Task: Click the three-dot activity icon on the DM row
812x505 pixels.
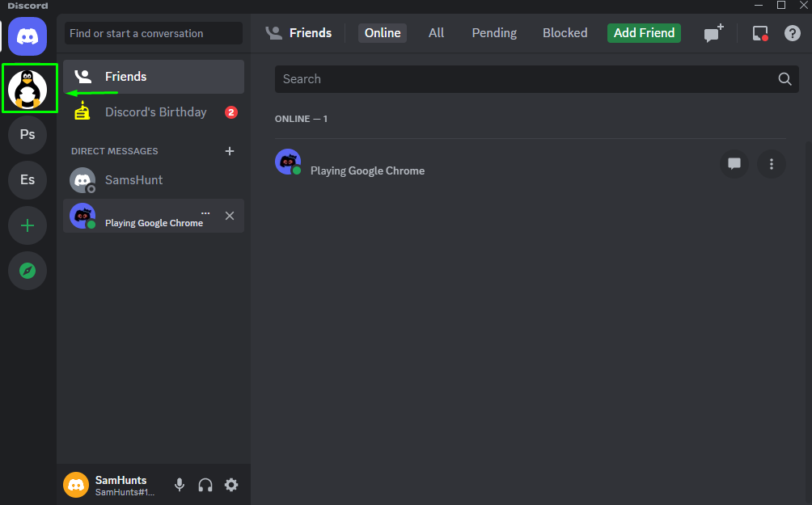Action: pos(205,213)
